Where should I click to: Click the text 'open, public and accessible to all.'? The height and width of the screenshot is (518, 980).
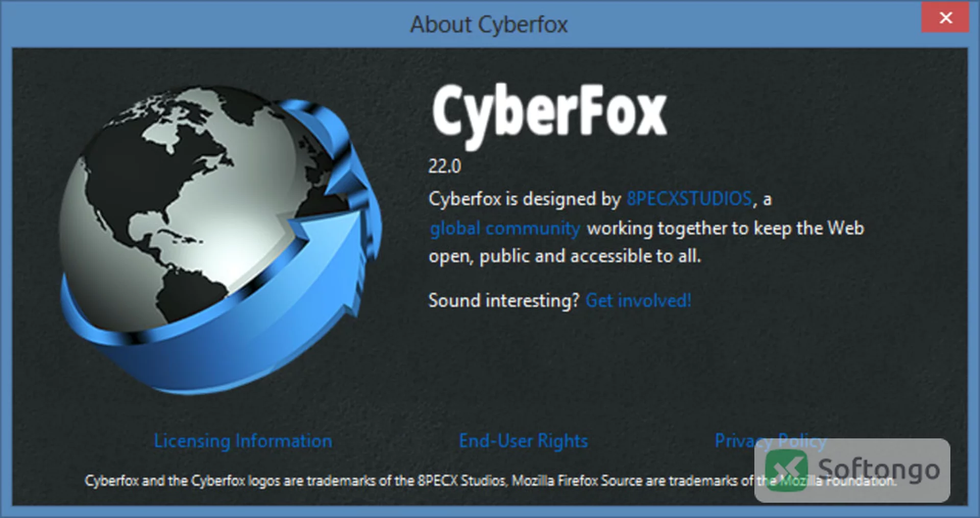tap(565, 256)
